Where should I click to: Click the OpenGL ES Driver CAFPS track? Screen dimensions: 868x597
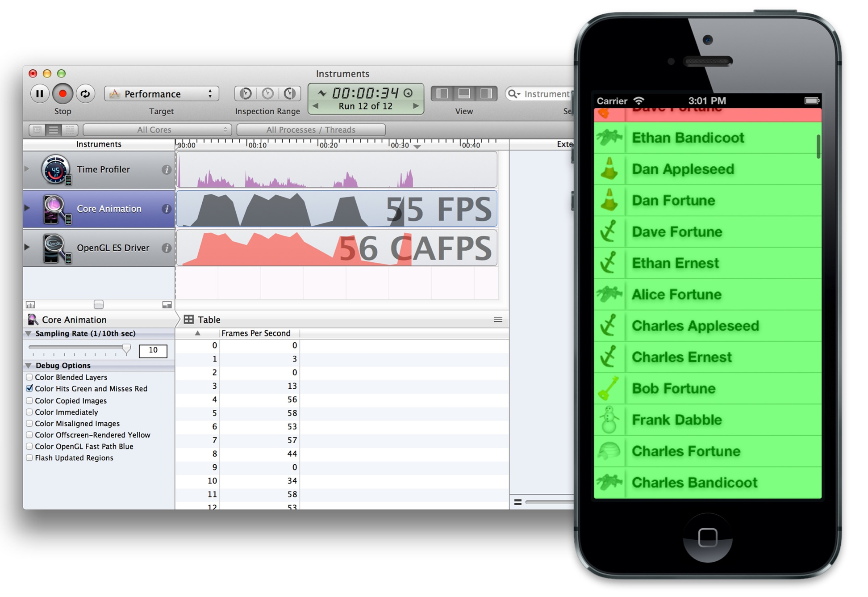(x=337, y=248)
